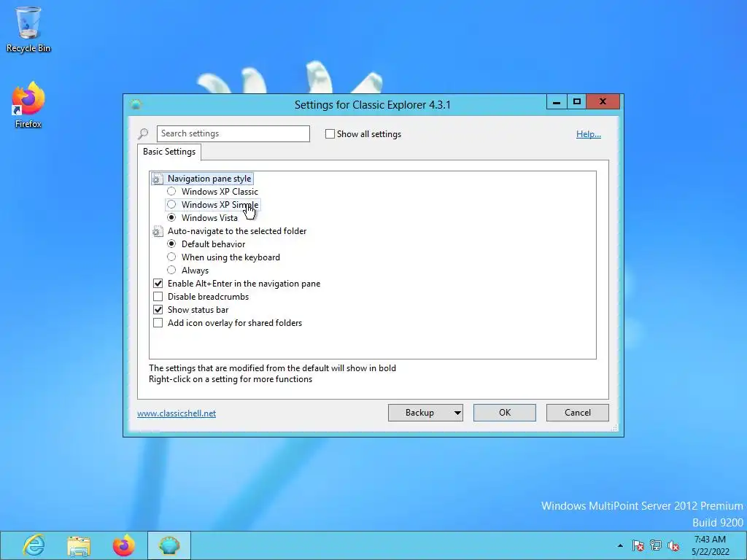The image size is (747, 560).
Task: Click the search magnifier icon
Action: pos(143,134)
